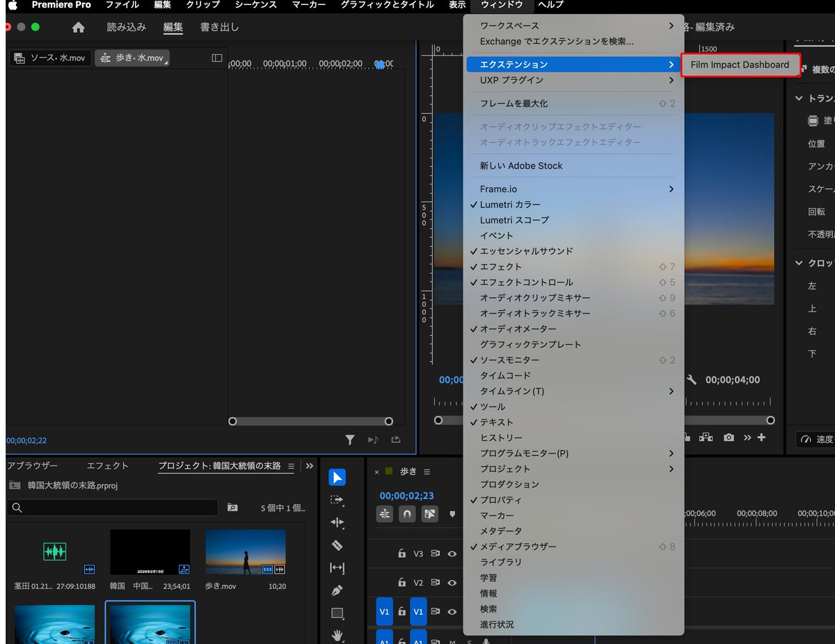835x644 pixels.
Task: Show the project panel overflow tabs chevron
Action: pos(310,466)
